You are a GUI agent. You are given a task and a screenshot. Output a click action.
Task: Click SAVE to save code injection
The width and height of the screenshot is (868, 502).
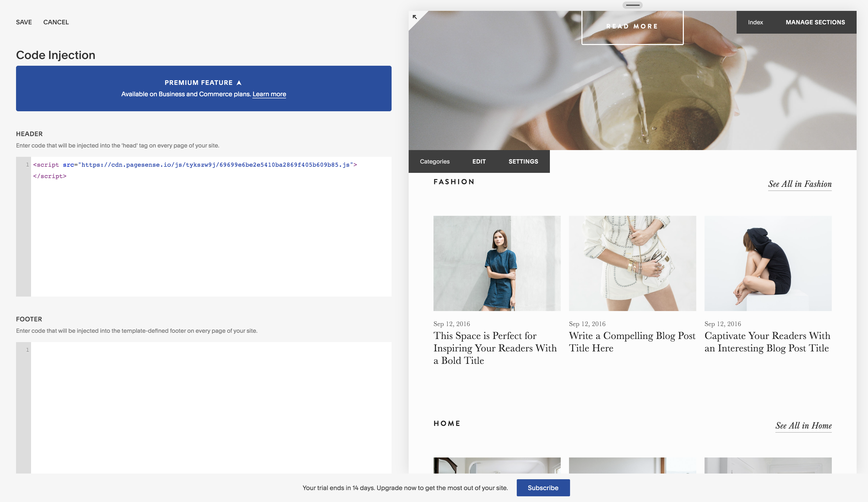tap(24, 22)
